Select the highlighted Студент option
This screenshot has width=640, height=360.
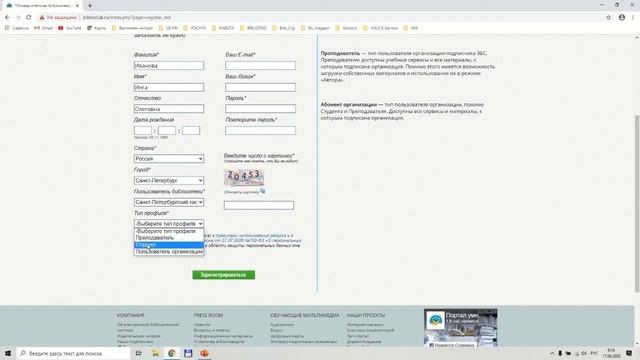coord(169,245)
